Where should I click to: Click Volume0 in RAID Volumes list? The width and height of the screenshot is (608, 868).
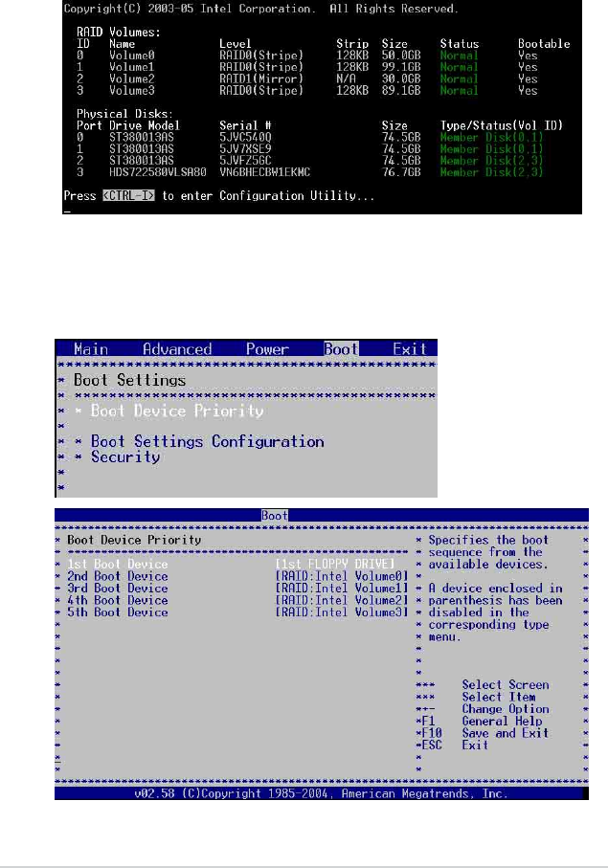click(x=132, y=56)
